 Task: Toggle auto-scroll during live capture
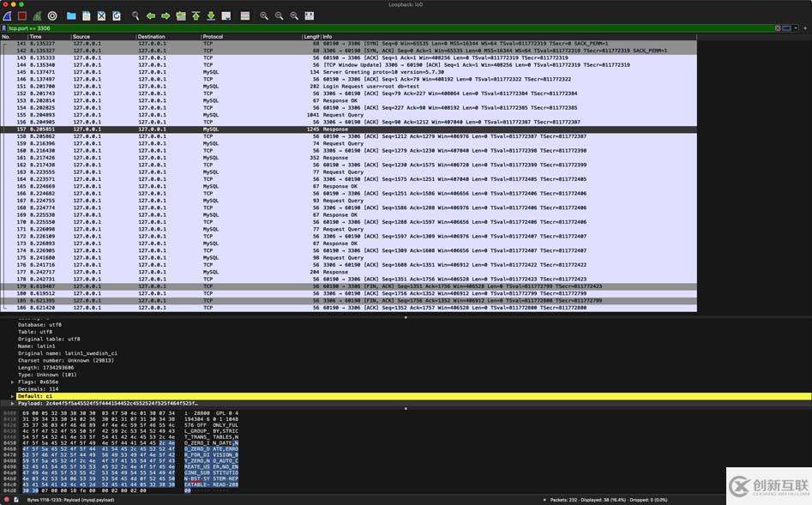226,16
